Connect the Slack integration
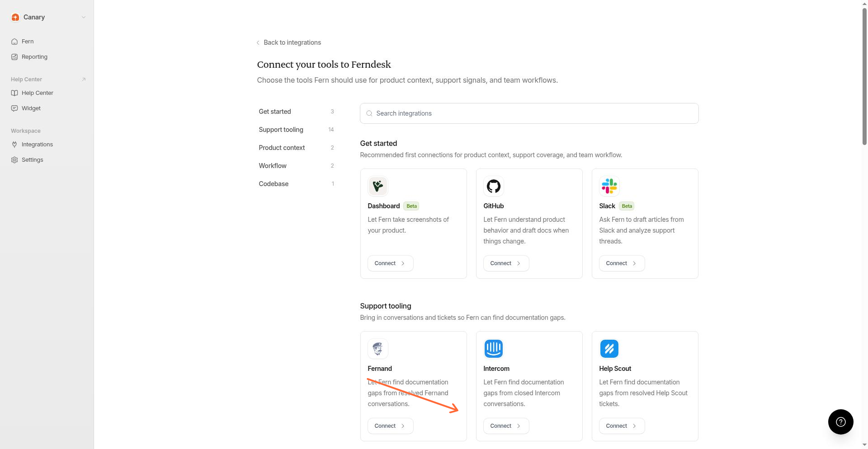This screenshot has height=449, width=868. [x=622, y=263]
